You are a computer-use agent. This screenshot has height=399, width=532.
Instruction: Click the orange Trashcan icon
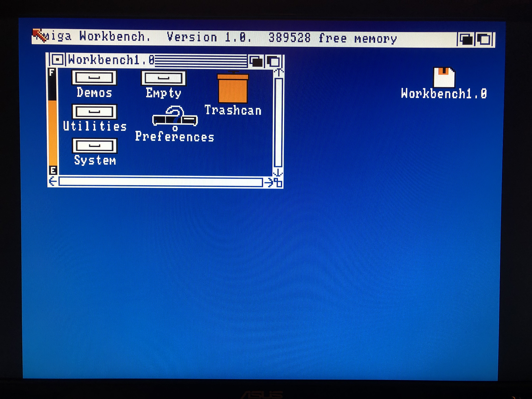233,88
